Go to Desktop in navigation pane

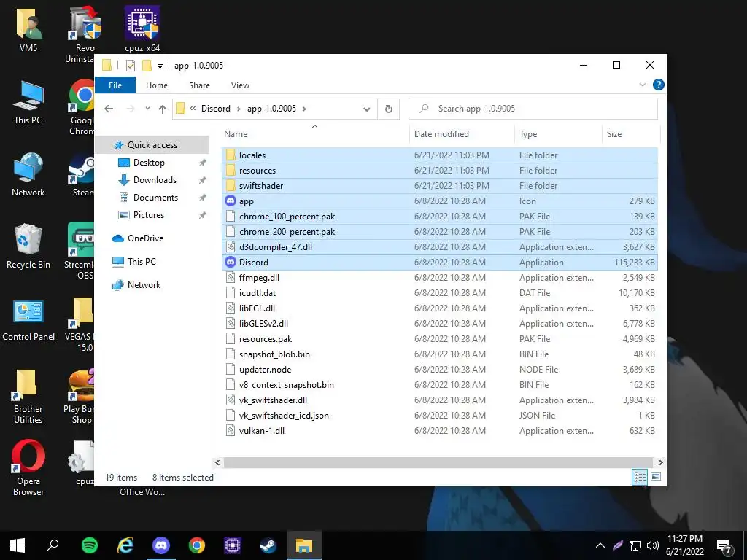tap(149, 163)
